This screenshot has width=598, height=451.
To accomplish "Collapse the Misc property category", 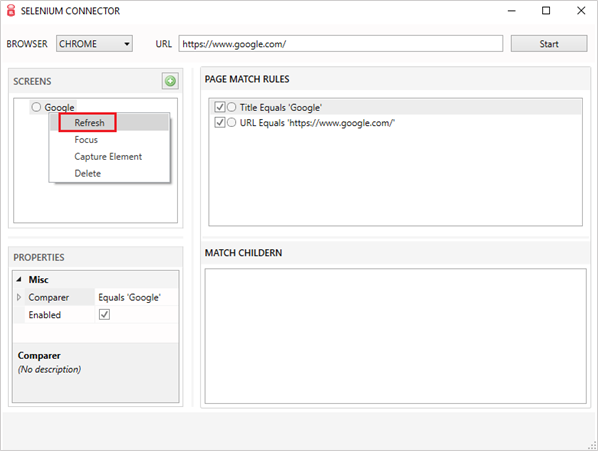I will (x=19, y=279).
